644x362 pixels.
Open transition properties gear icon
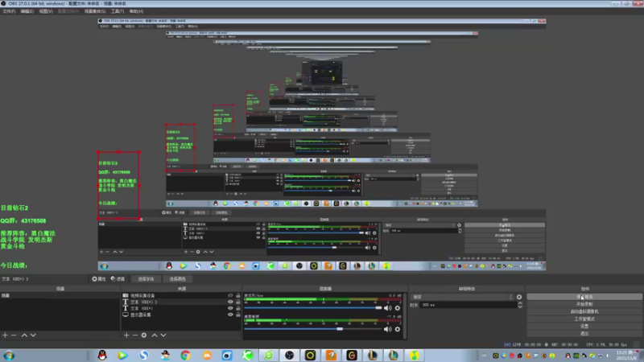519,297
